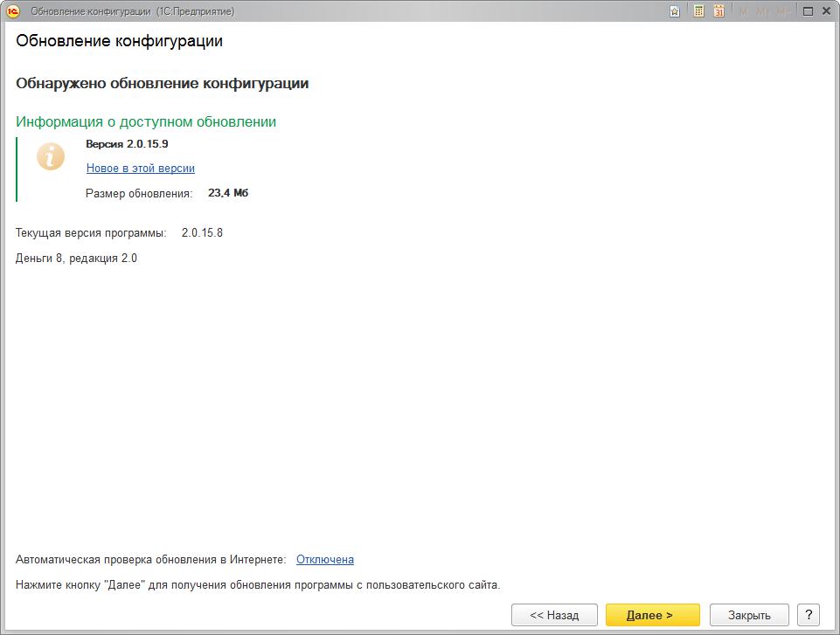The width and height of the screenshot is (840, 635).
Task: Click the 'Закрыть' button
Action: coord(749,615)
